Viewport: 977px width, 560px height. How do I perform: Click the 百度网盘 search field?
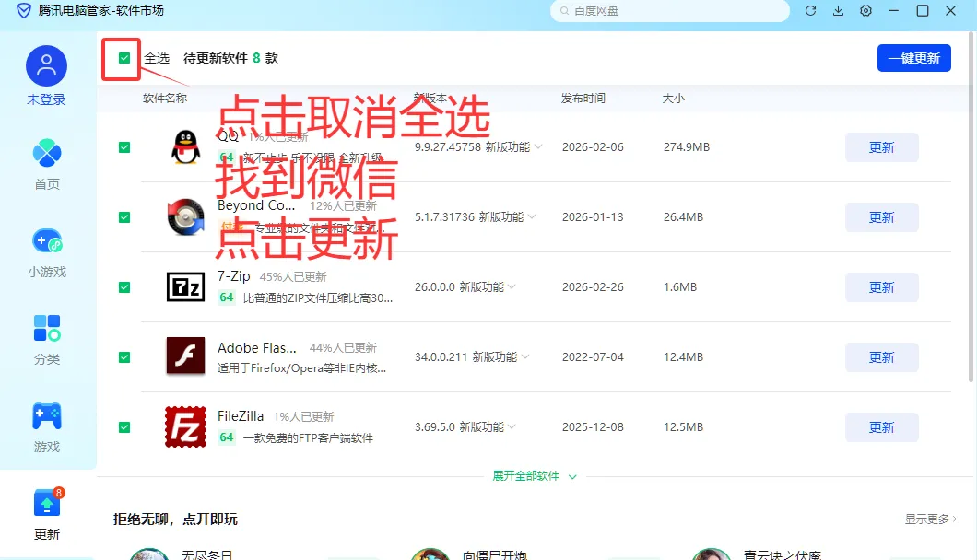[670, 10]
